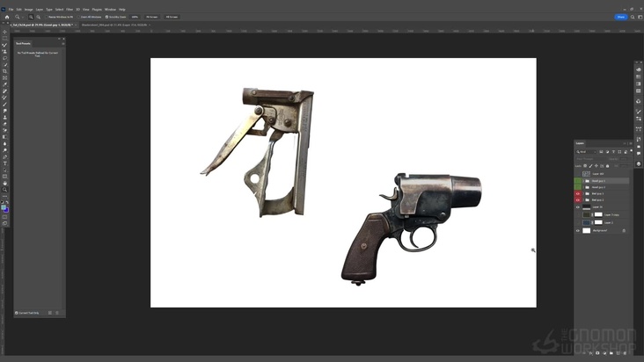
Task: Select the Rectangular Marquee tool
Action: 5,39
